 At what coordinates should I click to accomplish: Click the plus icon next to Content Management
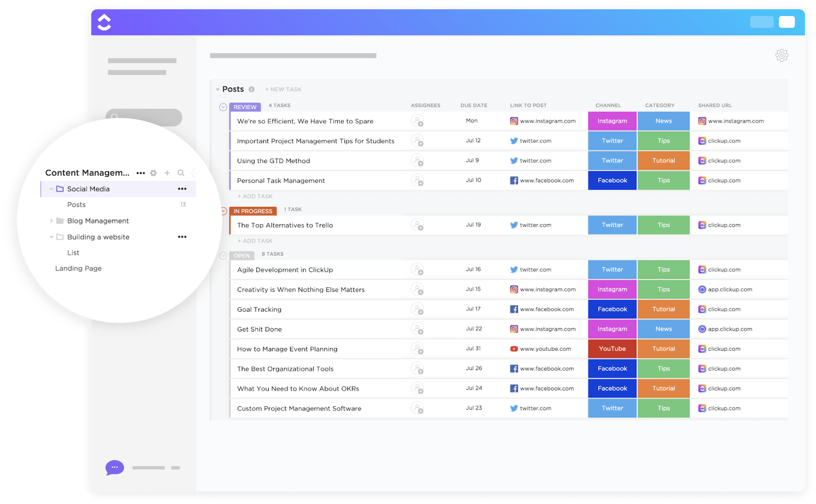point(167,173)
